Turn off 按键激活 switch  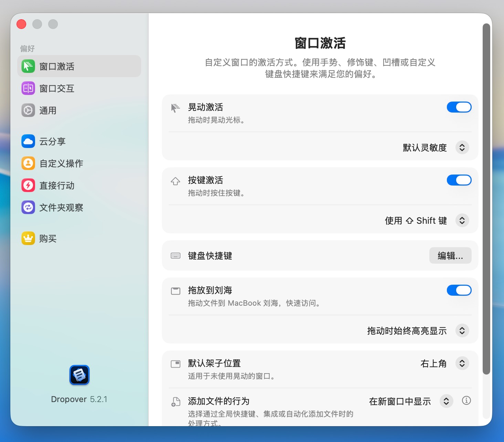click(459, 180)
